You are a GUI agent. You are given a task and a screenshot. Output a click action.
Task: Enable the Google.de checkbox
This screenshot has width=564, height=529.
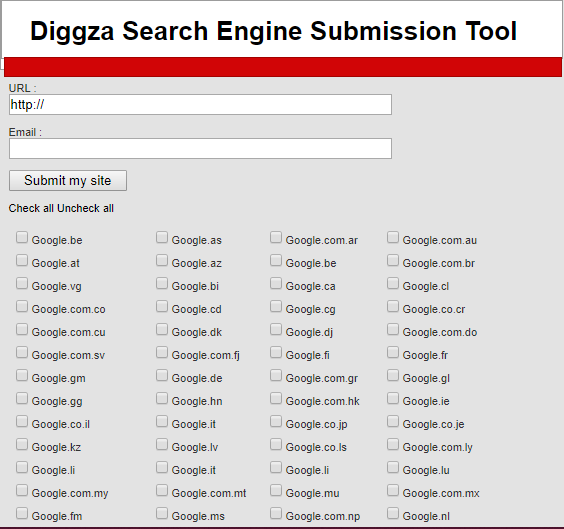point(162,375)
